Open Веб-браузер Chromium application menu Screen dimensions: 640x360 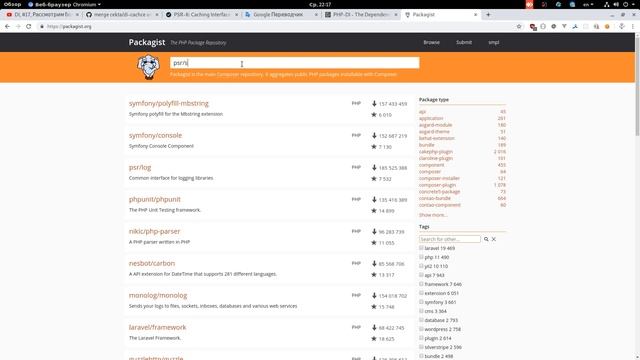coord(64,4)
